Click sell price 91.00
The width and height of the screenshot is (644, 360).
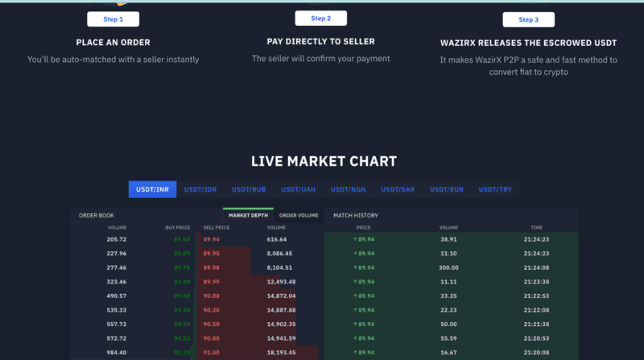[211, 353]
